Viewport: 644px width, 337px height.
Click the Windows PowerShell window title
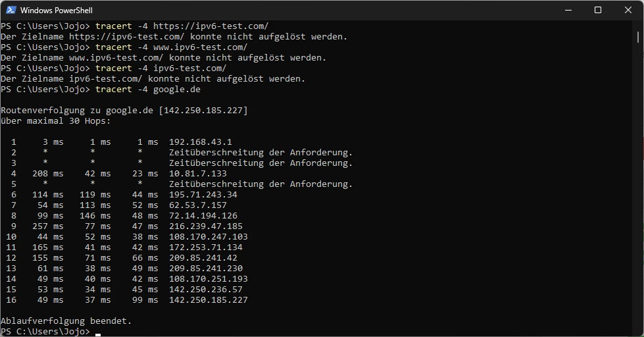pos(57,11)
